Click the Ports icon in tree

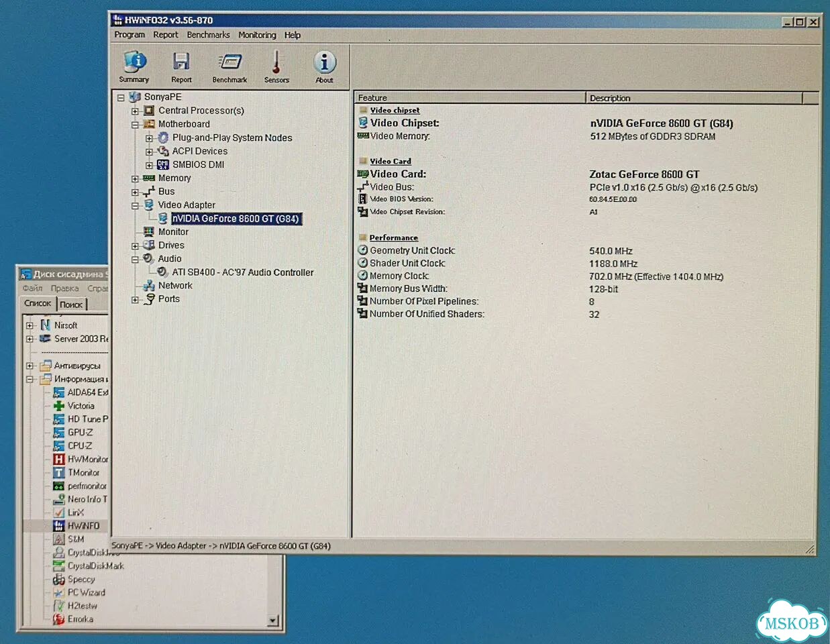pos(149,299)
